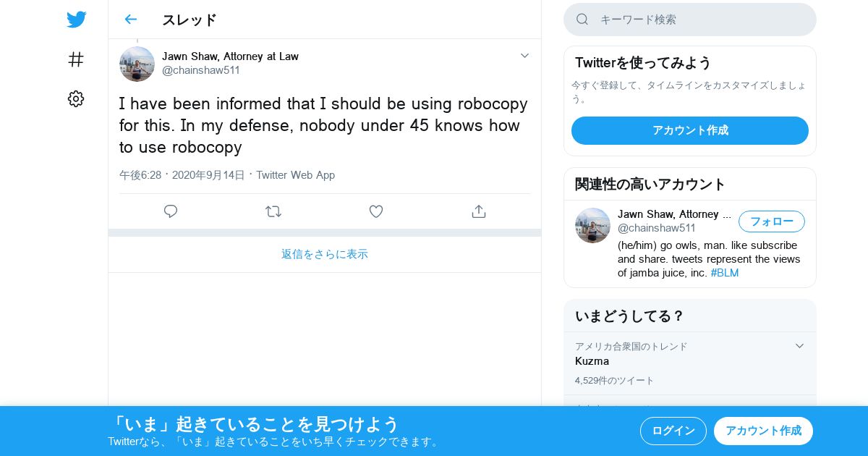Screen dimensions: 868x456
Task: Click アカウント作成 in the bottom banner
Action: [x=763, y=431]
